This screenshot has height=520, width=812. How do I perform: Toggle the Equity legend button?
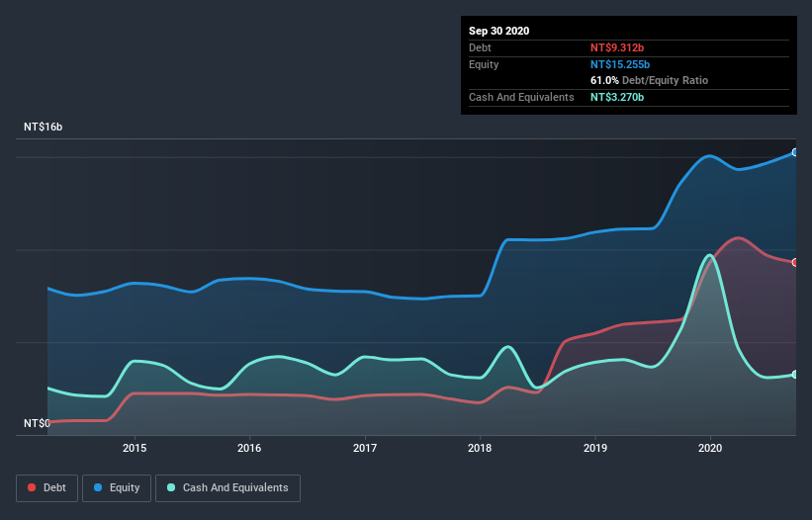[117, 488]
